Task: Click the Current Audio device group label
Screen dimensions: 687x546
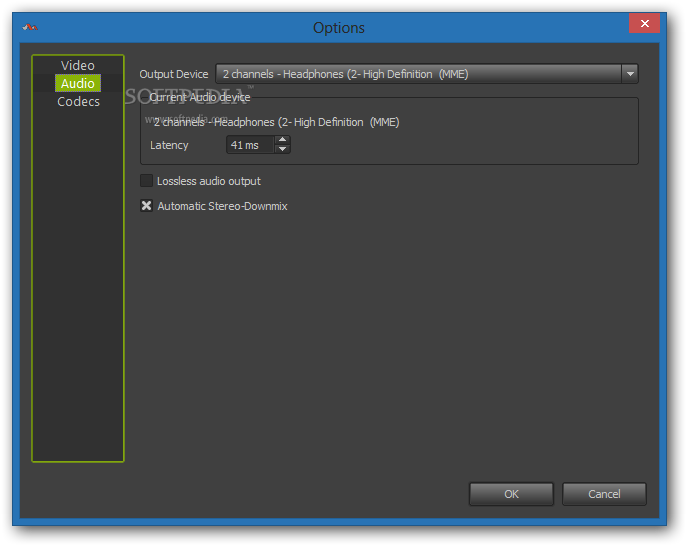Action: point(200,97)
